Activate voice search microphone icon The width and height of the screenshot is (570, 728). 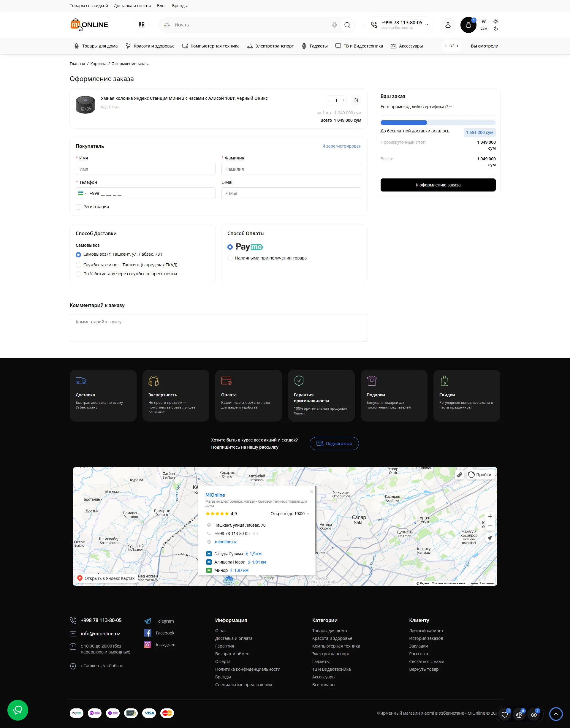334,25
